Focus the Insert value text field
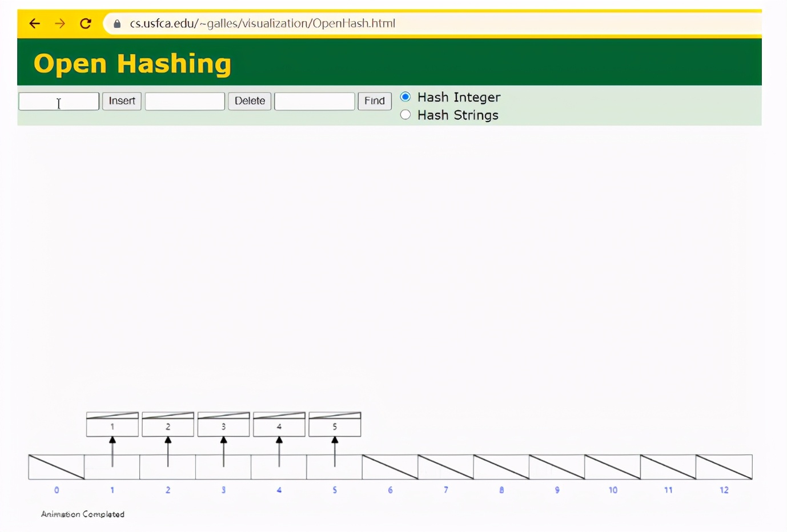 point(59,102)
